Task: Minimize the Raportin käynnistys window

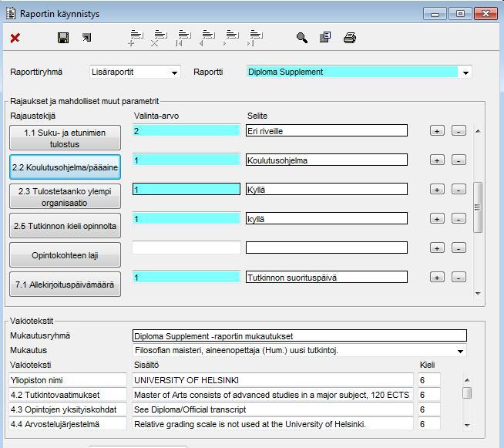Action: pos(435,14)
